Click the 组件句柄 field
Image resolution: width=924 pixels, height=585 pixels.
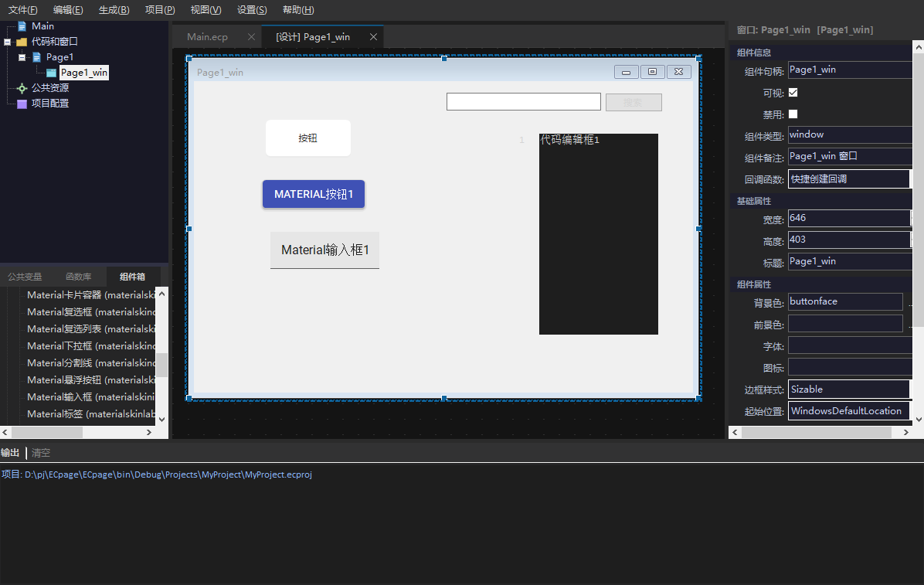click(850, 70)
